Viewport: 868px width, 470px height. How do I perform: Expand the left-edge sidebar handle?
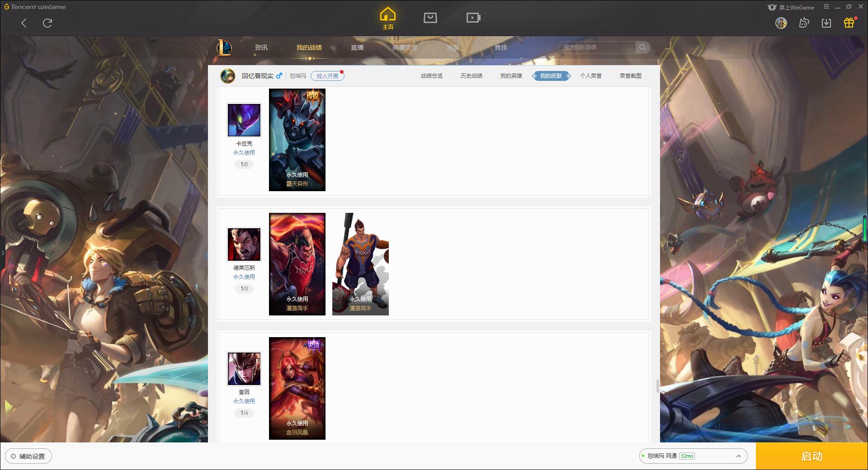pos(2,253)
